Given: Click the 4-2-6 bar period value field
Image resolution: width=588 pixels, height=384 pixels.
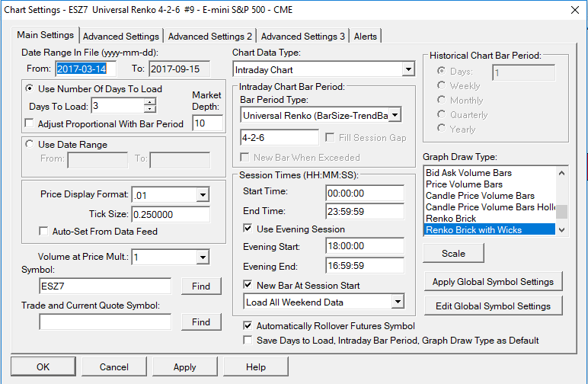Looking at the screenshot, I should (x=280, y=137).
